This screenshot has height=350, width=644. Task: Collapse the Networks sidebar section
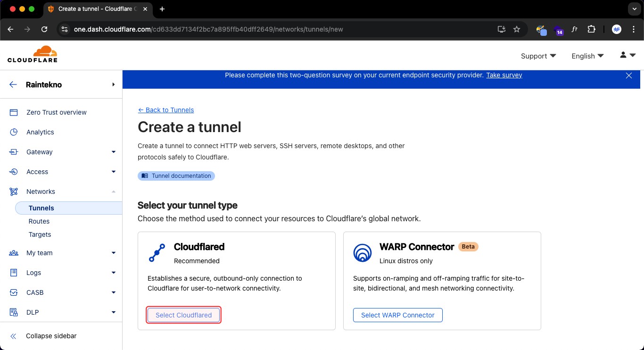pos(113,192)
